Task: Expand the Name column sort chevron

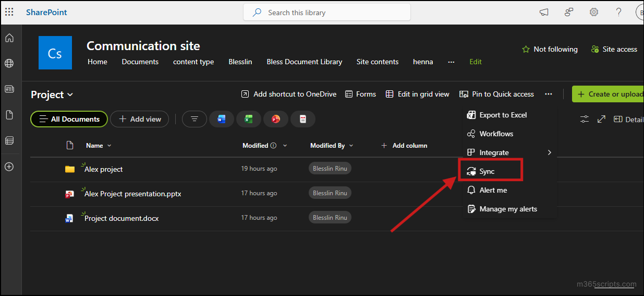Action: pos(109,146)
